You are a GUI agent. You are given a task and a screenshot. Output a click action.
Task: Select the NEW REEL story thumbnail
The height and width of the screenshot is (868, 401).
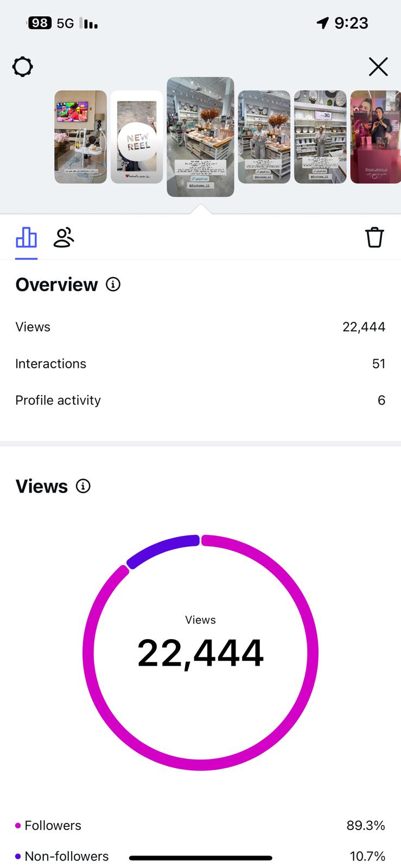tap(137, 137)
